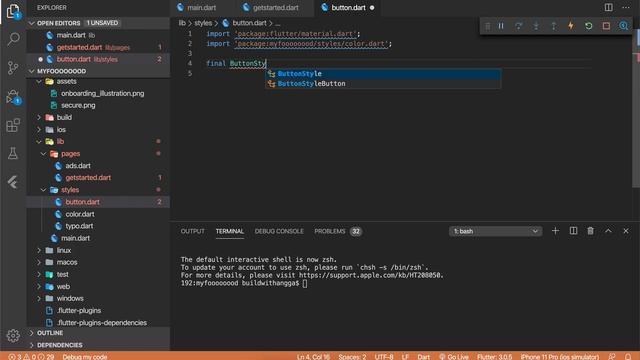Stop the debug session
Image resolution: width=640 pixels, height=360 pixels.
pos(606,26)
